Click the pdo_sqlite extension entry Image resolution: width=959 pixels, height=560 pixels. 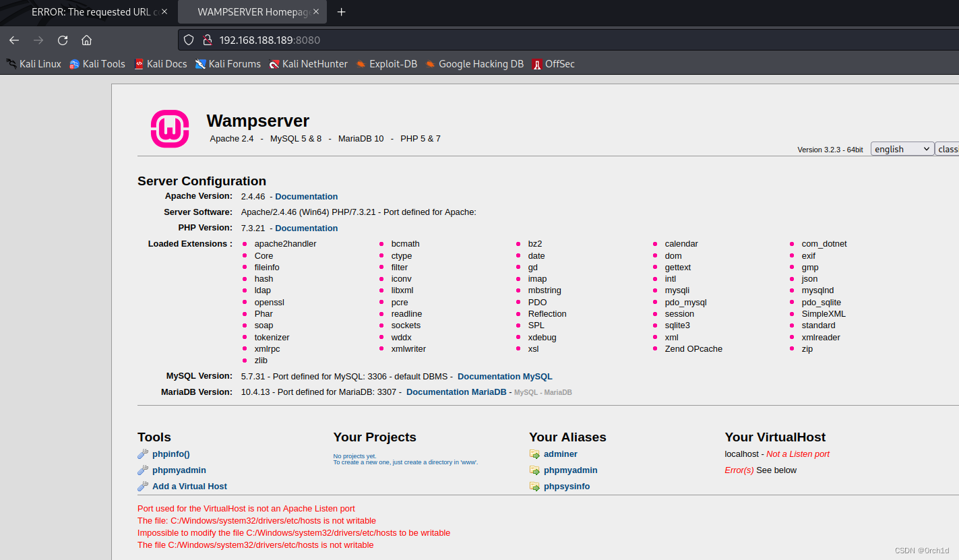822,303
